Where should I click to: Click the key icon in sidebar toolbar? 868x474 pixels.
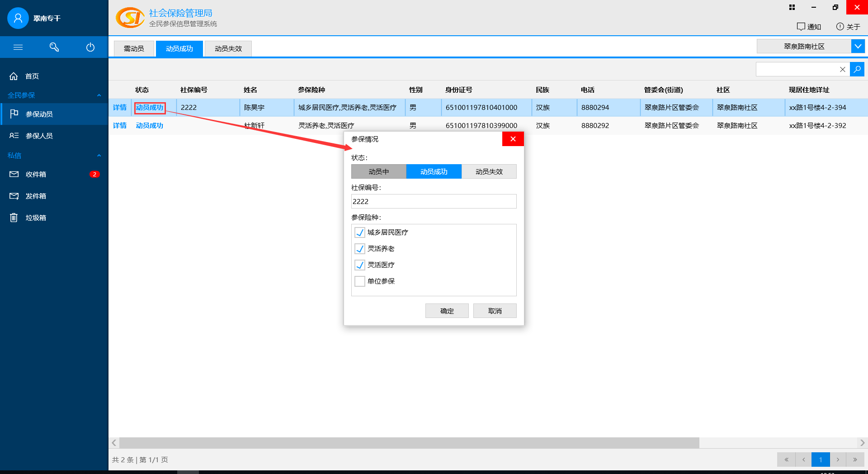coord(54,47)
